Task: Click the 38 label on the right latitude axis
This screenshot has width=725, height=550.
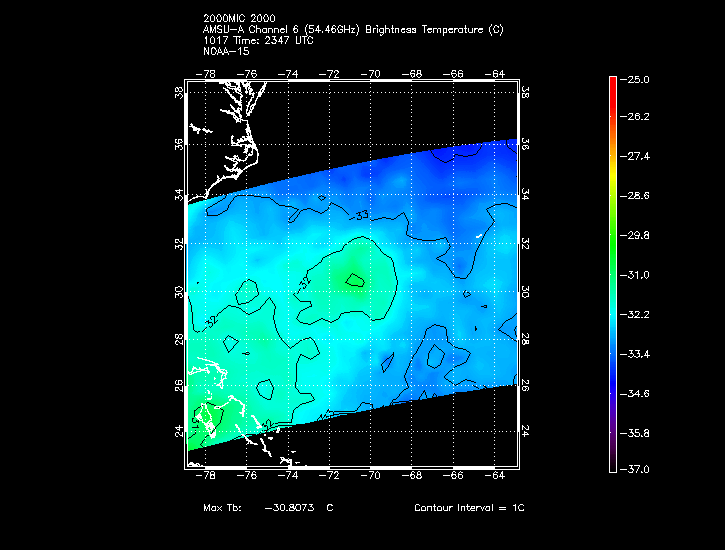Action: pos(525,92)
